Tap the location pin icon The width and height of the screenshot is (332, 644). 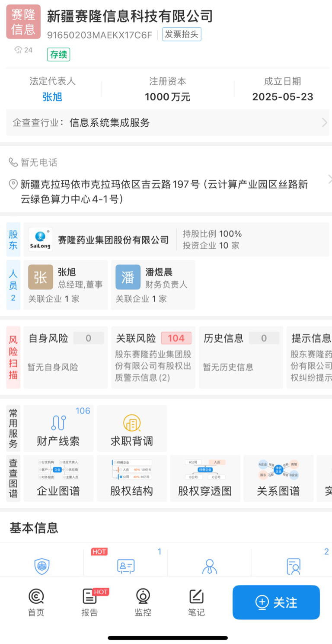[x=13, y=185]
